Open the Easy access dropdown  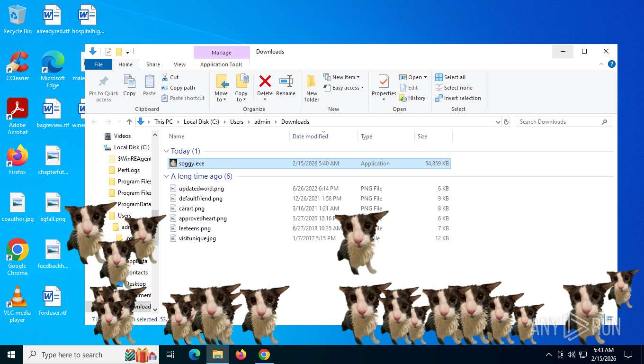coord(344,88)
